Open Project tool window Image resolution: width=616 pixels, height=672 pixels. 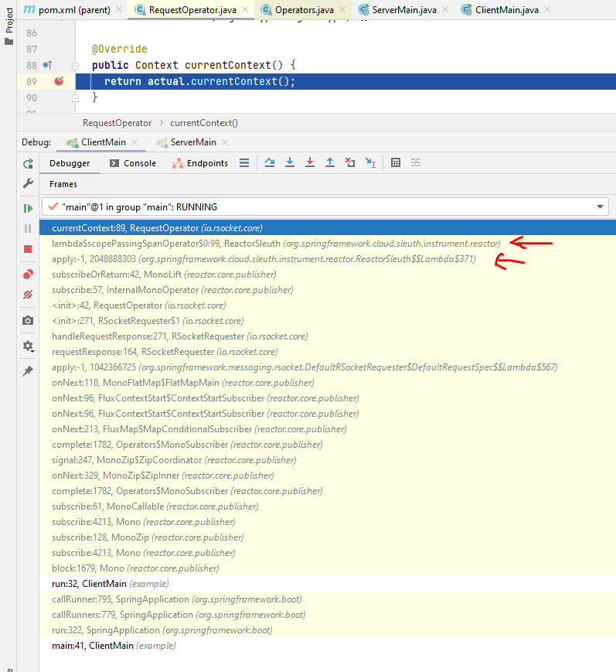tap(9, 26)
